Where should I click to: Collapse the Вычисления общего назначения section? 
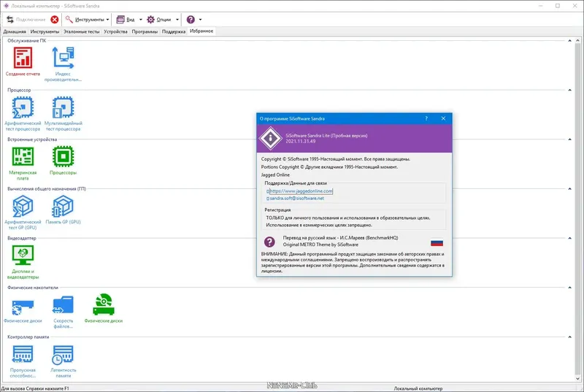(569, 189)
